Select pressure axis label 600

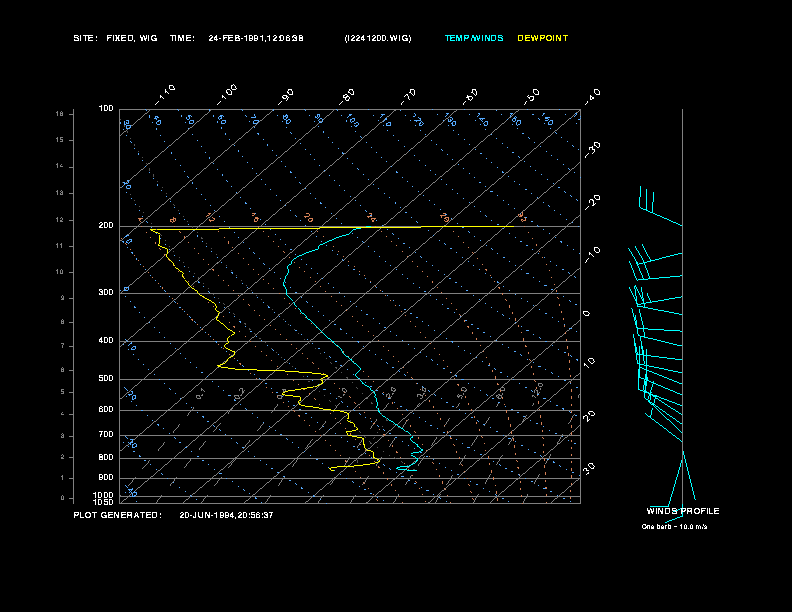(x=106, y=410)
